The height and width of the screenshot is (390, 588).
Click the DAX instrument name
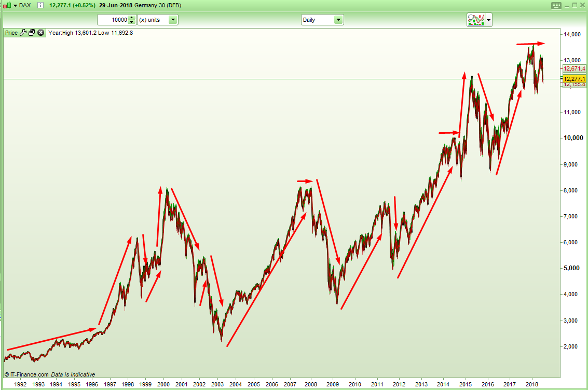pos(25,5)
